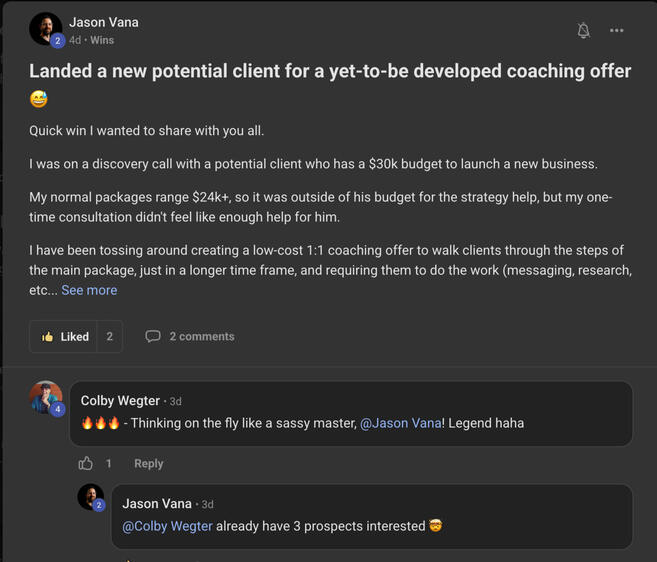Viewport: 657px width, 562px height.
Task: Toggle the notification bell for this post
Action: (584, 31)
